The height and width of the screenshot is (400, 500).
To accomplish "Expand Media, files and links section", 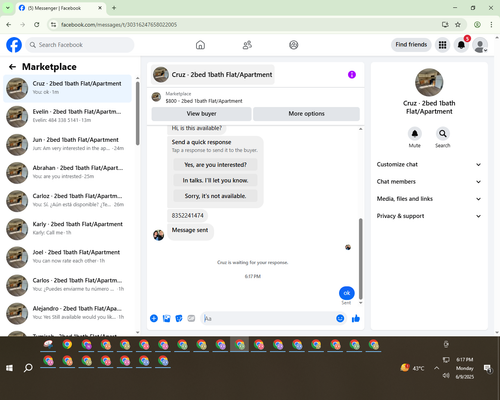I will [429, 199].
